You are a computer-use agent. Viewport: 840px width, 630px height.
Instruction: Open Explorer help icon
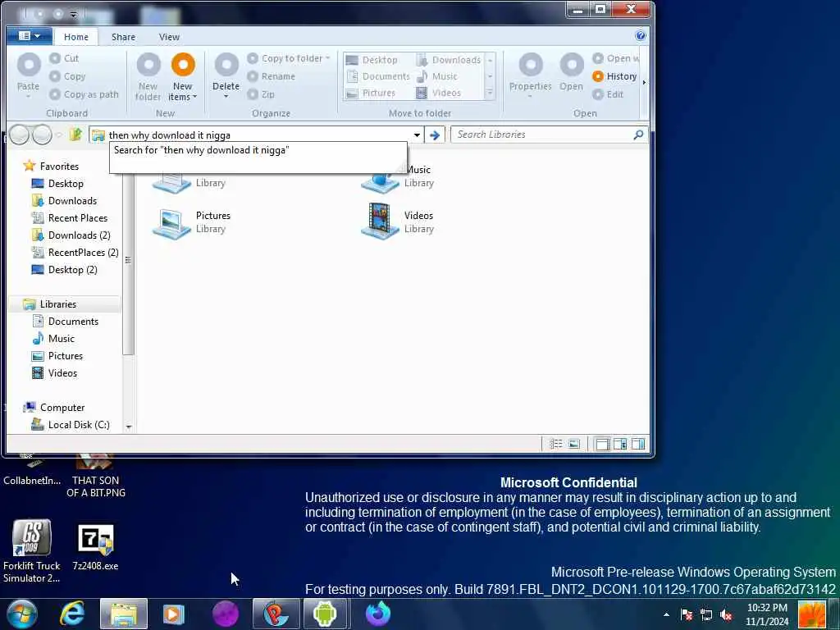(x=640, y=36)
